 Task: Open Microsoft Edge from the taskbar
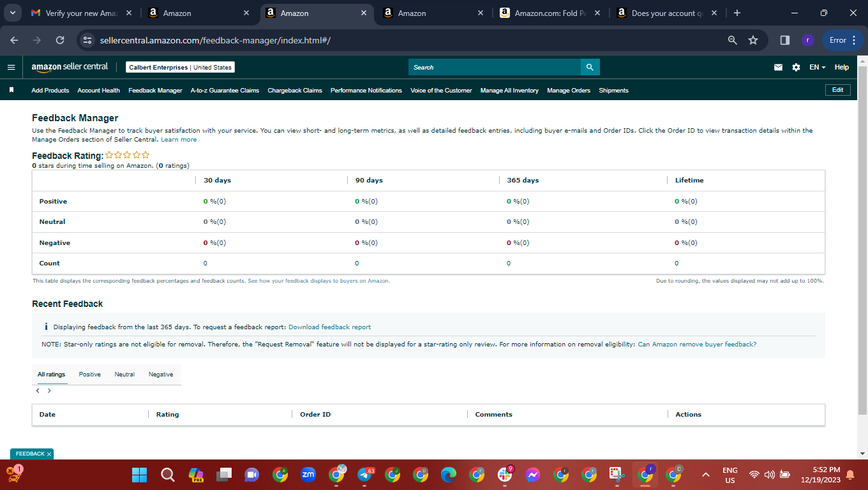[449, 475]
